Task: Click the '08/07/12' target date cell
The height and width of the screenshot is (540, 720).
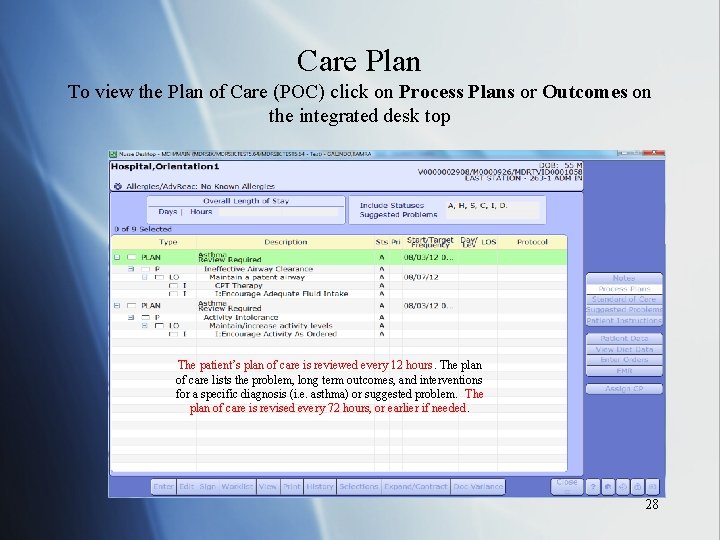Action: pos(421,277)
